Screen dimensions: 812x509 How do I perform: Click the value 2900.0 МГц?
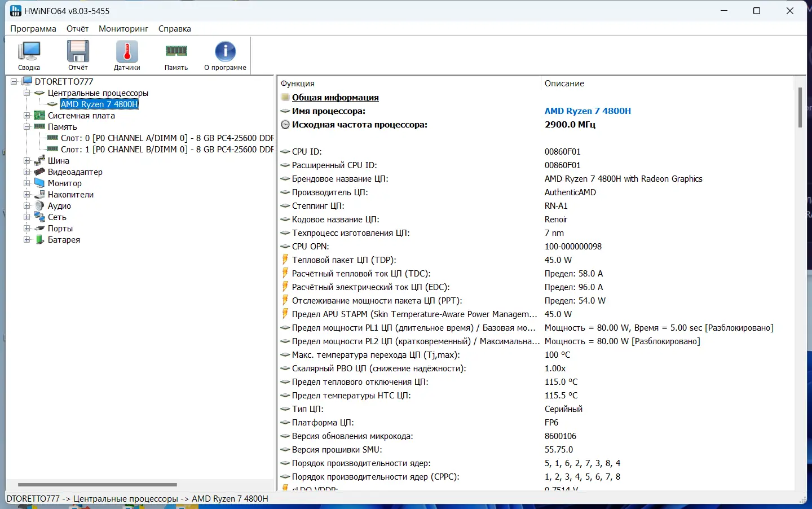570,124
